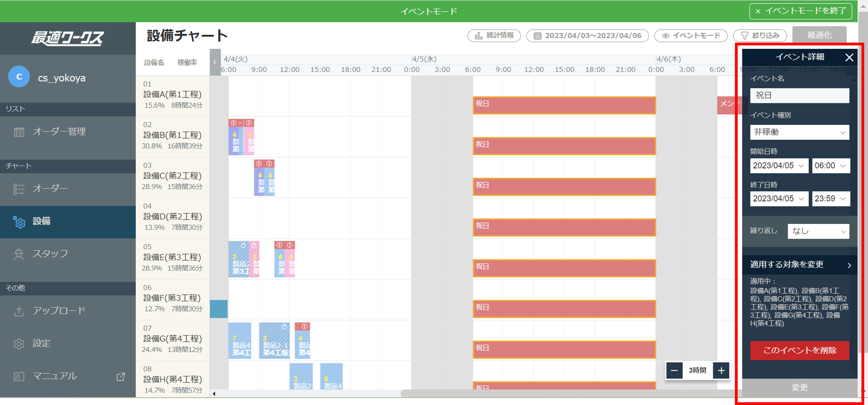Close the イベント詳細 panel

click(849, 57)
